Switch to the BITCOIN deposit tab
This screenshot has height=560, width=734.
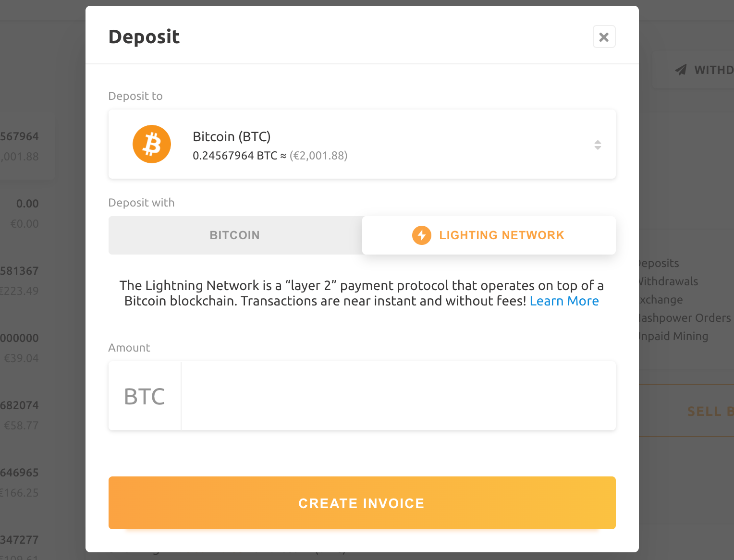click(x=234, y=235)
